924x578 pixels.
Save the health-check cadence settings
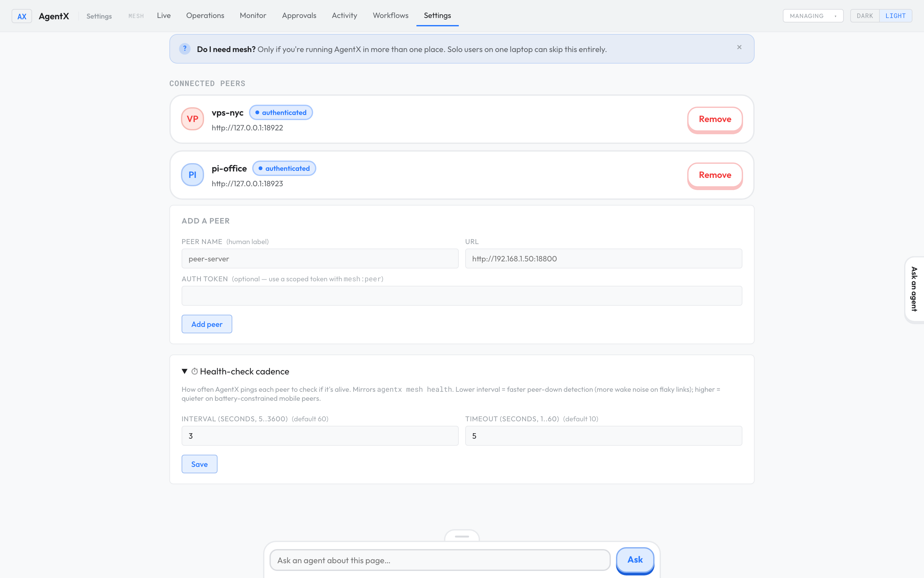(x=199, y=464)
